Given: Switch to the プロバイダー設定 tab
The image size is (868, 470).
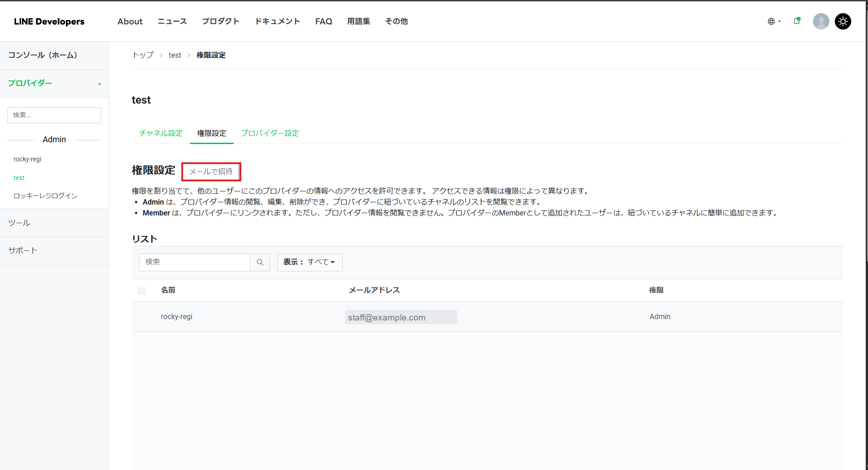Looking at the screenshot, I should coord(270,133).
